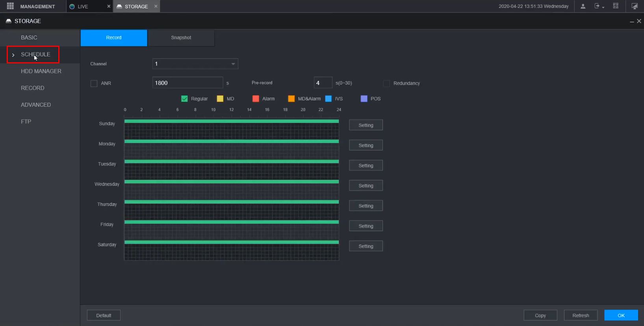Open HDD MANAGER in the sidebar
The image size is (644, 326).
41,71
